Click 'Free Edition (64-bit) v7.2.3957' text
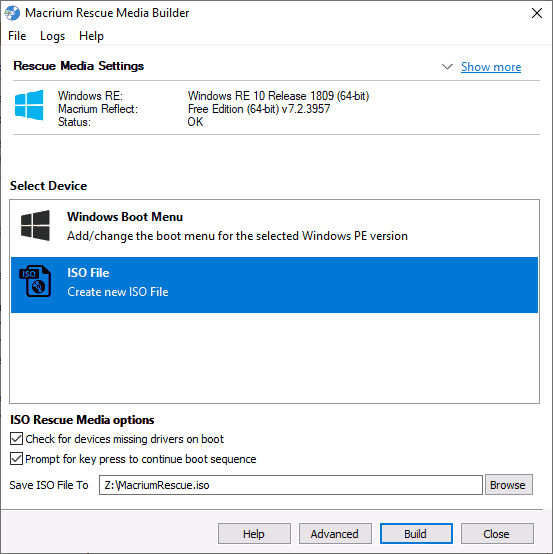Viewport: 553px width, 554px height. (x=259, y=109)
